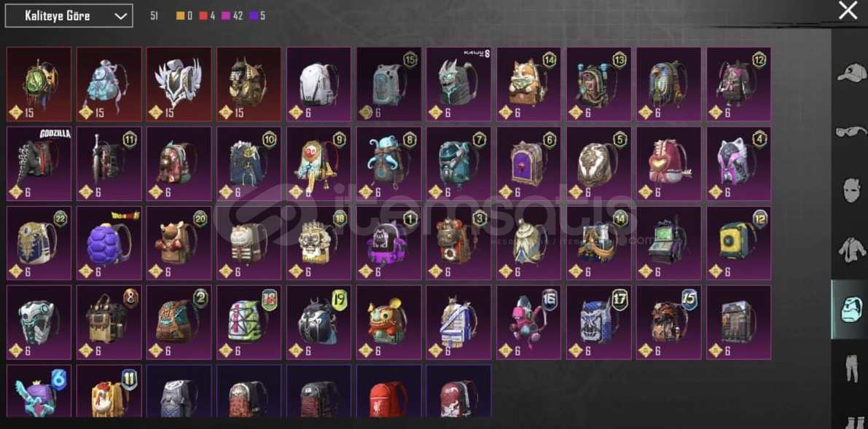Select the glasses category icon
Viewport: 868px width, 429px height.
coord(851,133)
